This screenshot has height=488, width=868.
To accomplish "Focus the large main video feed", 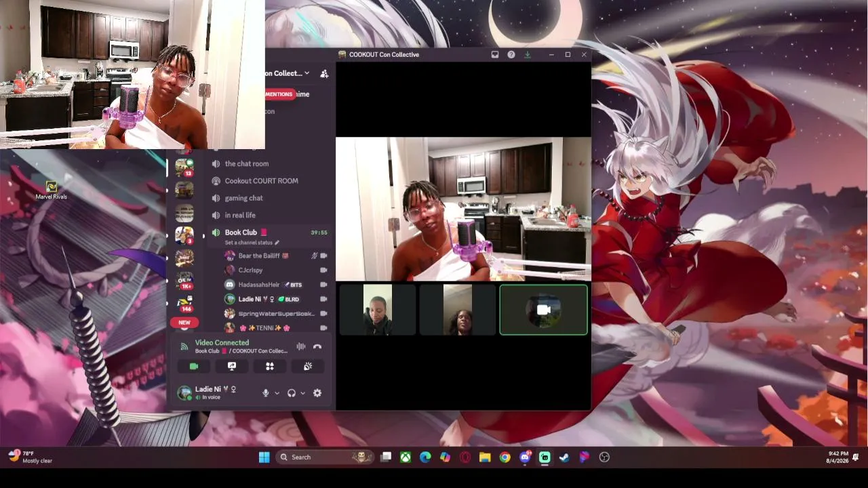I will pos(464,209).
